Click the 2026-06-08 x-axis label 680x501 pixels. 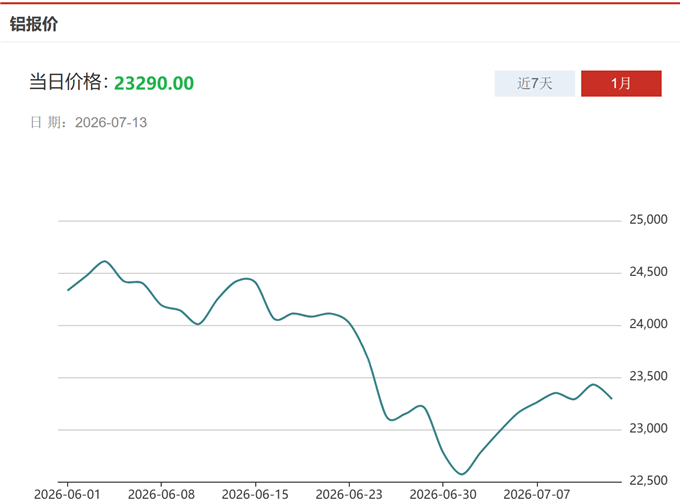(x=161, y=494)
